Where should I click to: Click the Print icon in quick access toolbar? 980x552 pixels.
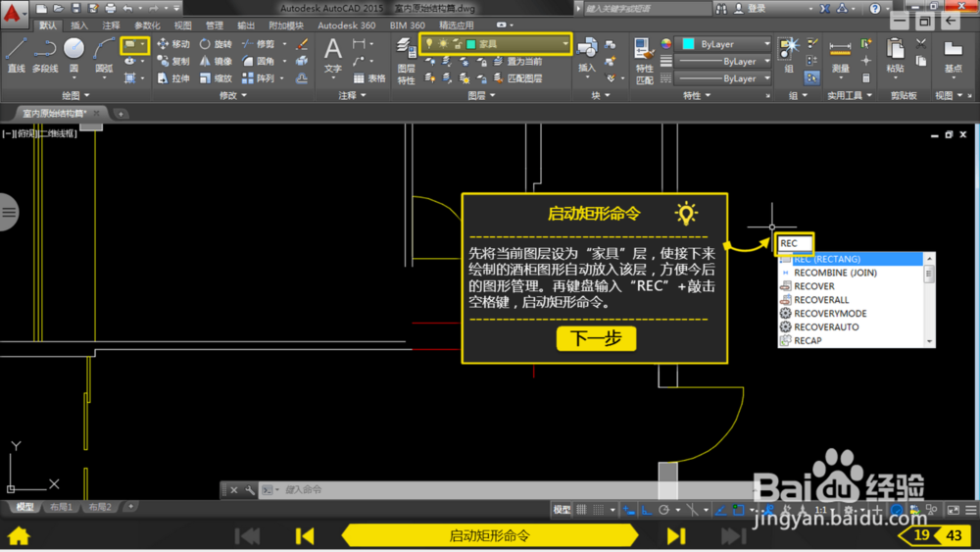coord(111,8)
